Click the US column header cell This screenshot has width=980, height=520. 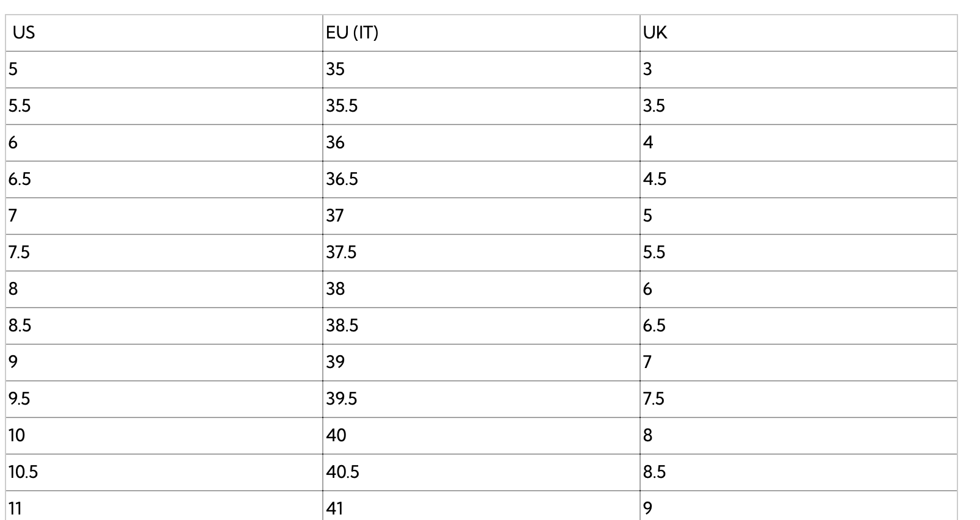coord(24,33)
